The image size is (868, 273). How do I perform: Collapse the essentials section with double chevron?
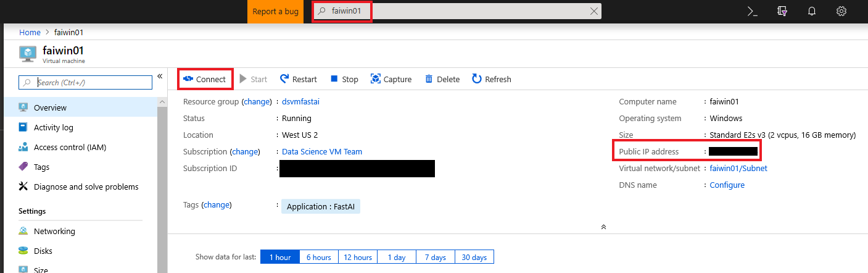coord(603,227)
